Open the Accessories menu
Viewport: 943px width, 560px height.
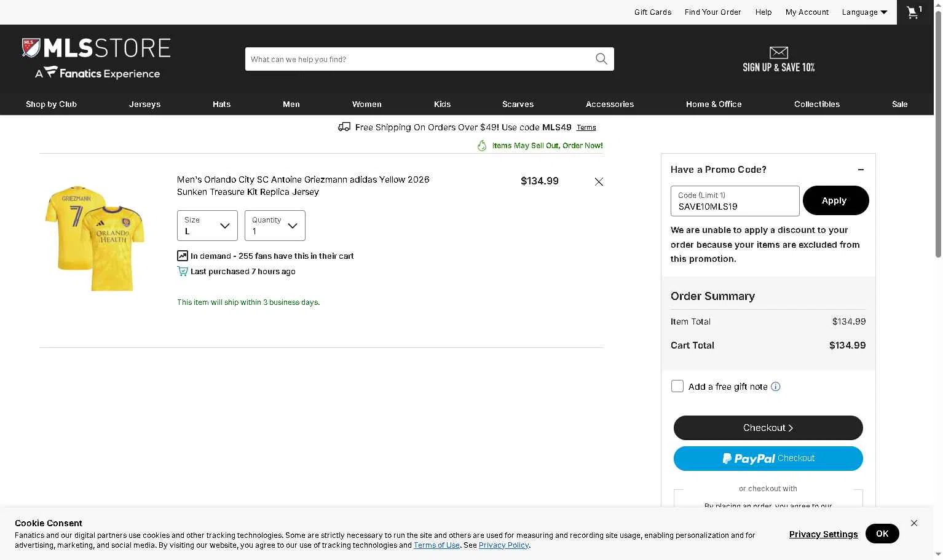point(610,105)
